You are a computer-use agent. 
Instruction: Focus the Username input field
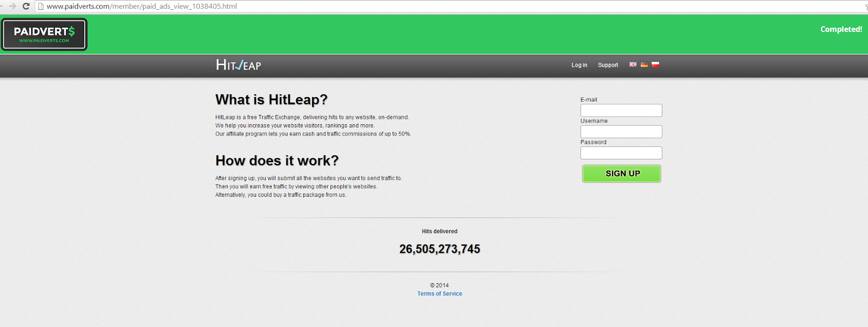[x=621, y=132]
